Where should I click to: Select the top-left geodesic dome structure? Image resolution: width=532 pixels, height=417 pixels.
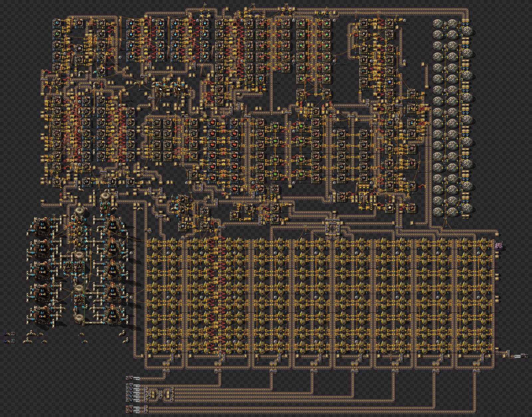(x=438, y=24)
